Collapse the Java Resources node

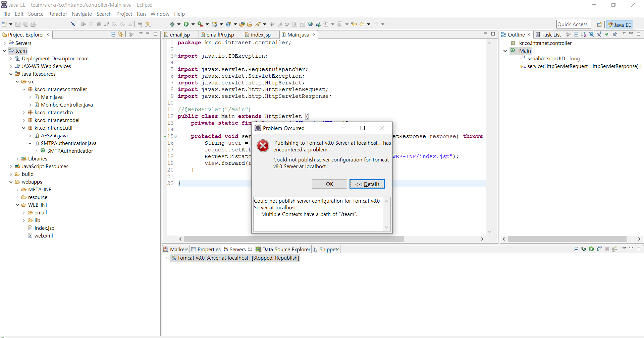(11, 74)
